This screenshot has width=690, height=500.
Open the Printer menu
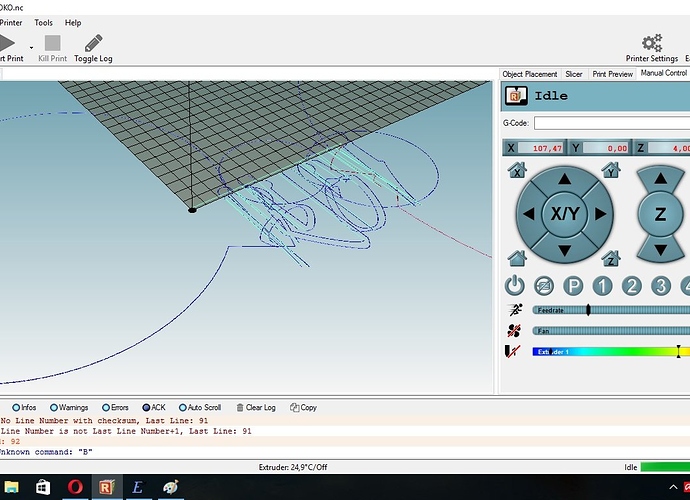click(11, 22)
